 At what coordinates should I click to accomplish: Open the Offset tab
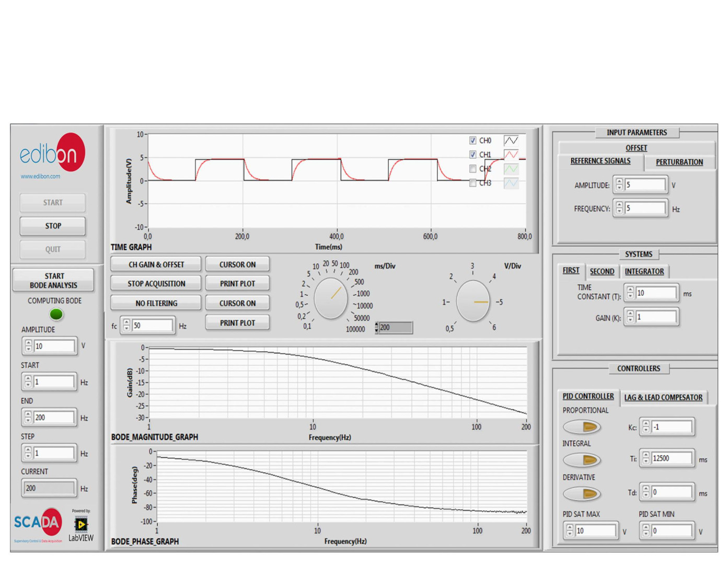pyautogui.click(x=636, y=148)
